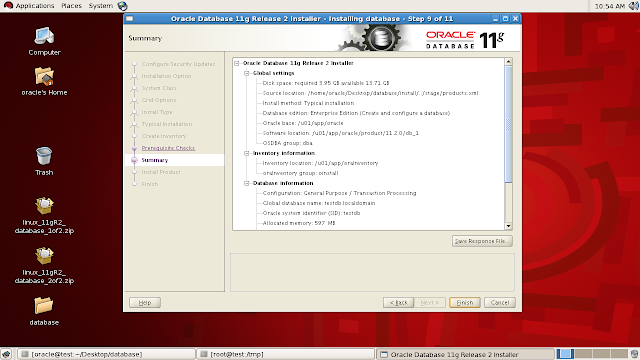Select the Source location row
Viewport: 640px width, 360px height.
370,93
